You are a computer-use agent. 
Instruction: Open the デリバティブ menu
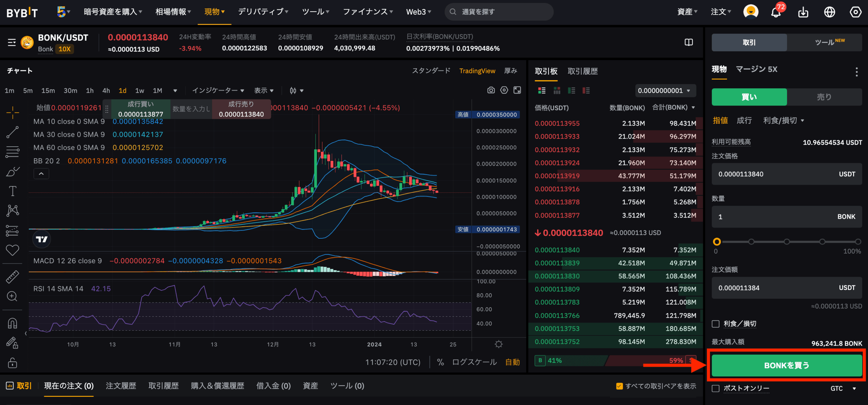point(263,12)
